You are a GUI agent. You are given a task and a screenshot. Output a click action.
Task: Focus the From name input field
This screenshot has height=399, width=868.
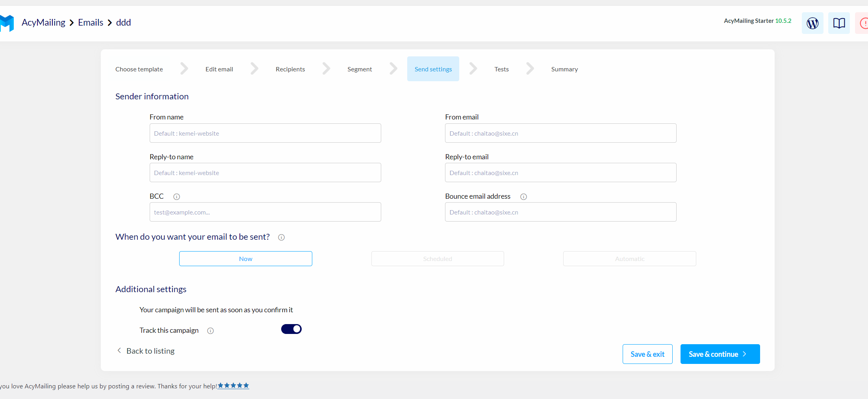tap(265, 133)
